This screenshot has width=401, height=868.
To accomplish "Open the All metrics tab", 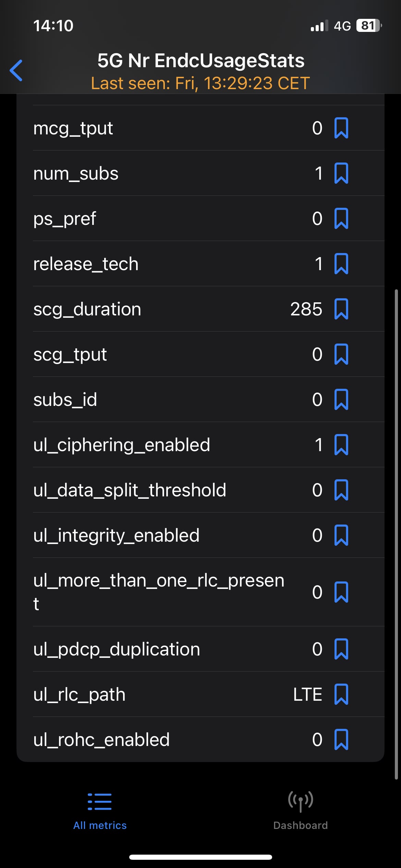I will click(100, 811).
